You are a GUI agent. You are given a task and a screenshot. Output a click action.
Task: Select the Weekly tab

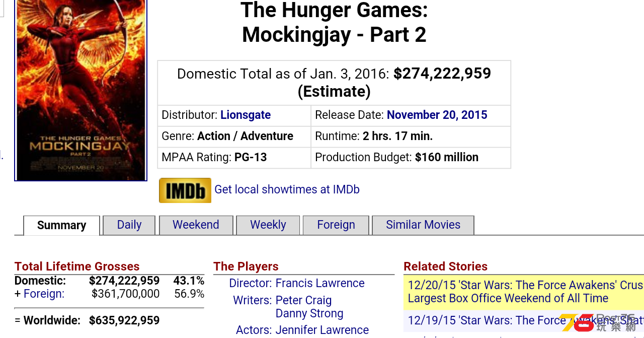coord(268,225)
